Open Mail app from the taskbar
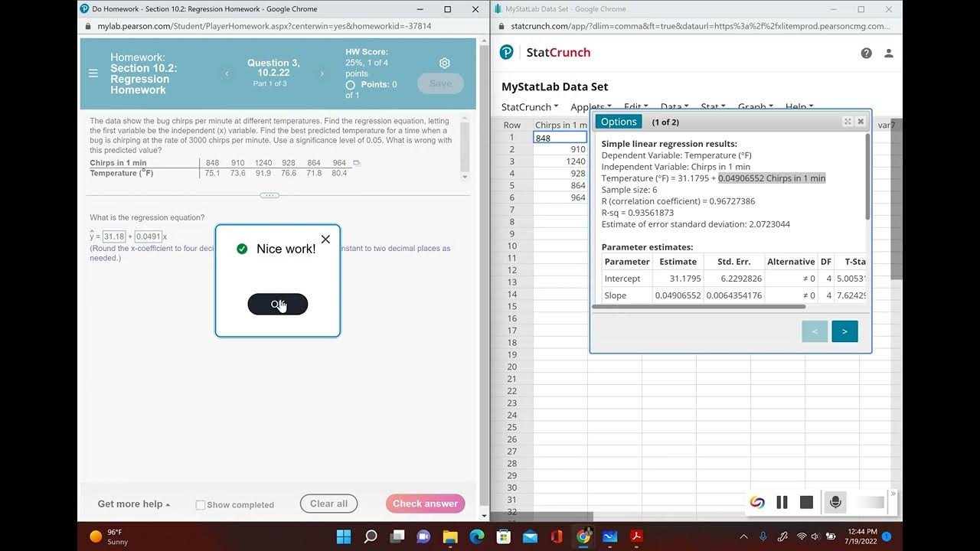 coord(530,536)
